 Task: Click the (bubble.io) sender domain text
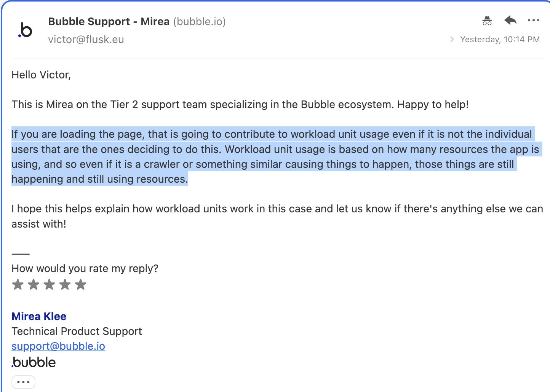200,21
